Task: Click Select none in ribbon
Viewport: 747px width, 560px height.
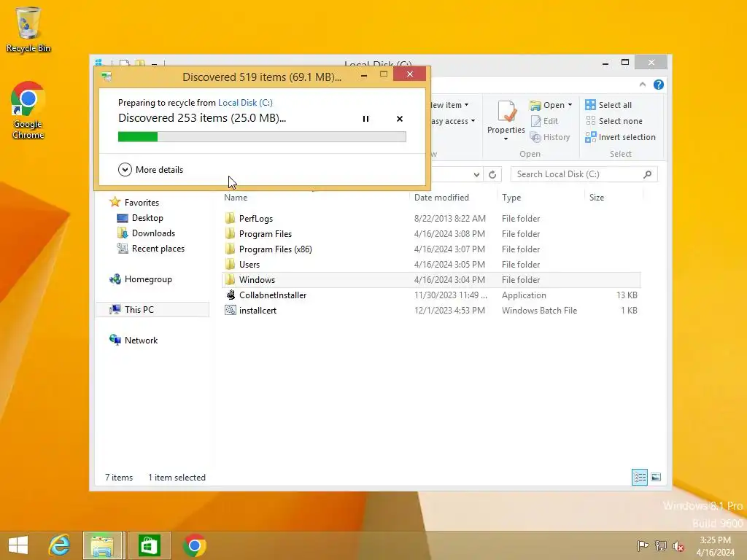Action: (614, 121)
